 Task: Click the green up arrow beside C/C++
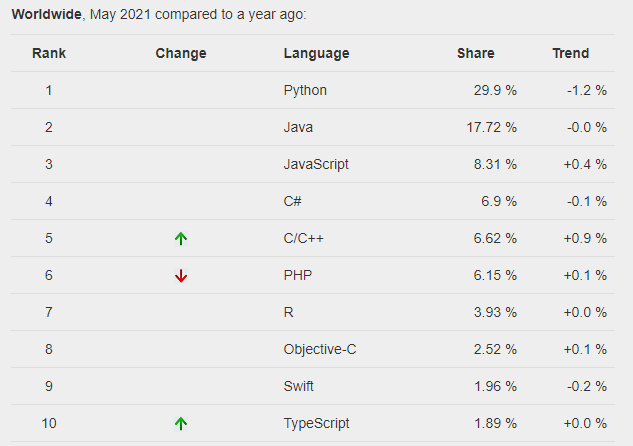point(181,239)
